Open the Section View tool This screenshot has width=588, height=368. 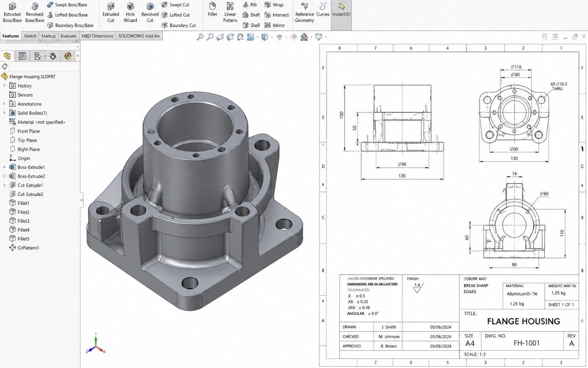click(x=230, y=37)
